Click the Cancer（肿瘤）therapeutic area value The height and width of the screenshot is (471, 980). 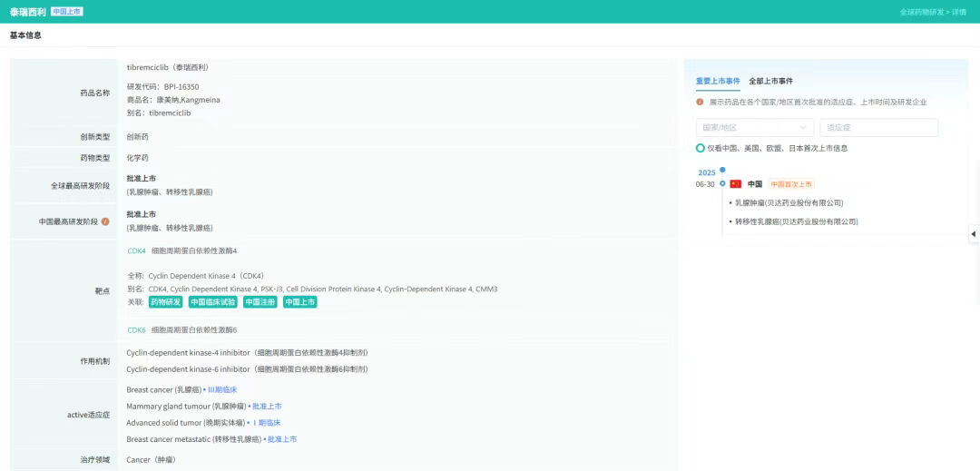click(x=151, y=460)
